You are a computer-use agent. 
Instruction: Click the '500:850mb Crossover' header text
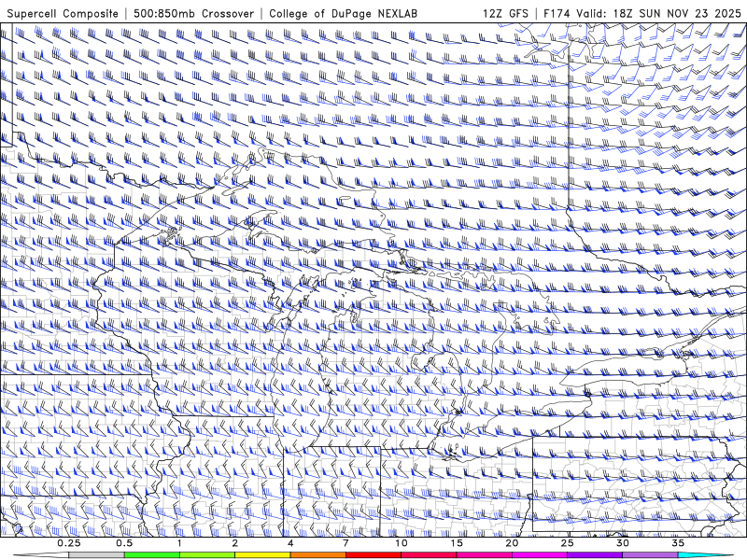coord(194,13)
